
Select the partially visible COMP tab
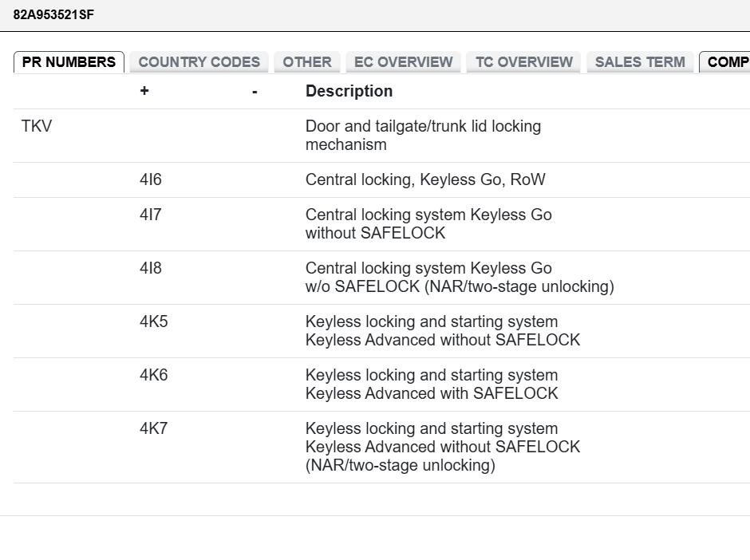[x=724, y=62]
